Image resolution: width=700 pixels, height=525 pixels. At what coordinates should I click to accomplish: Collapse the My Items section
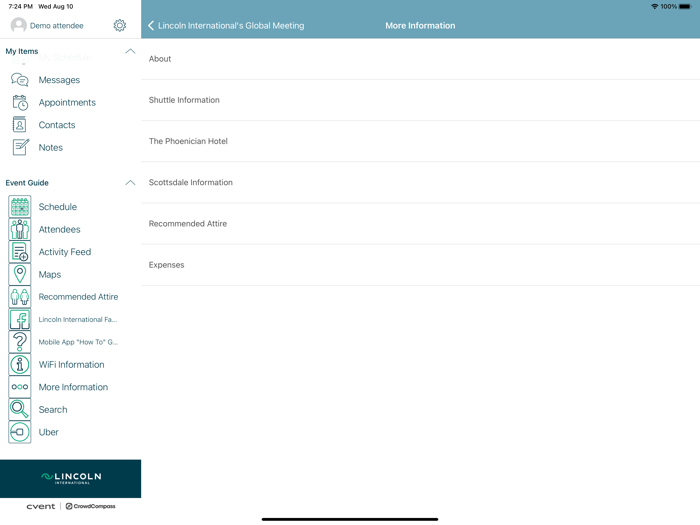(130, 51)
